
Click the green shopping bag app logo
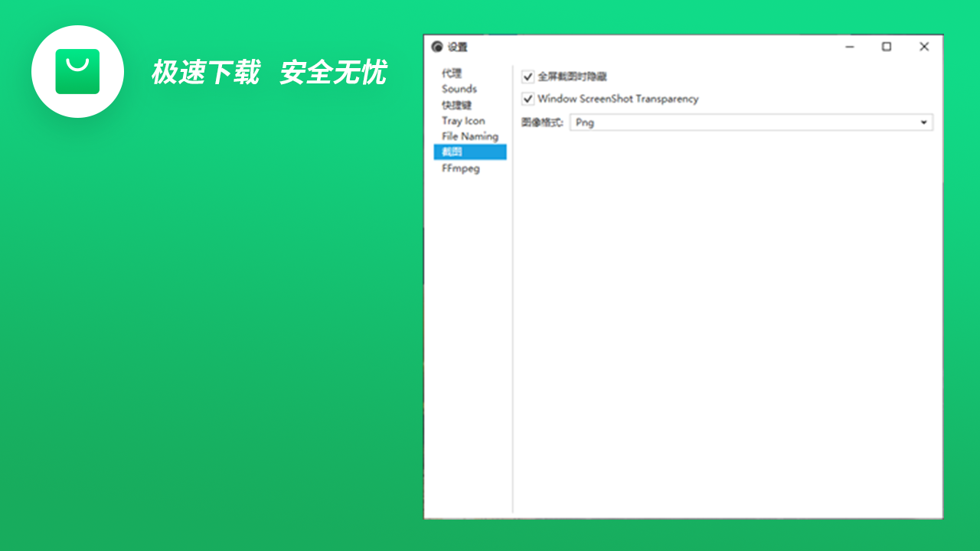click(77, 71)
